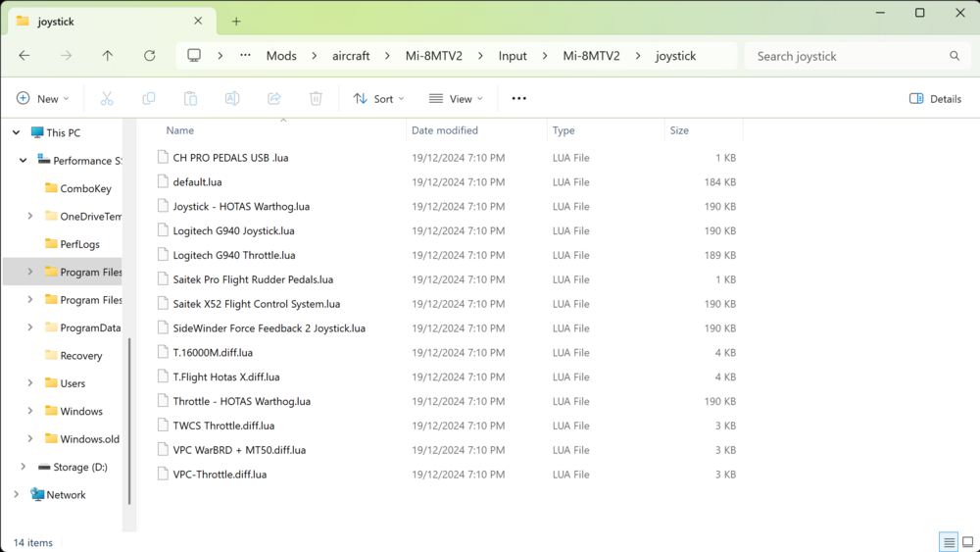980x552 pixels.
Task: Select Recovery folder in navigation pane
Action: point(80,355)
